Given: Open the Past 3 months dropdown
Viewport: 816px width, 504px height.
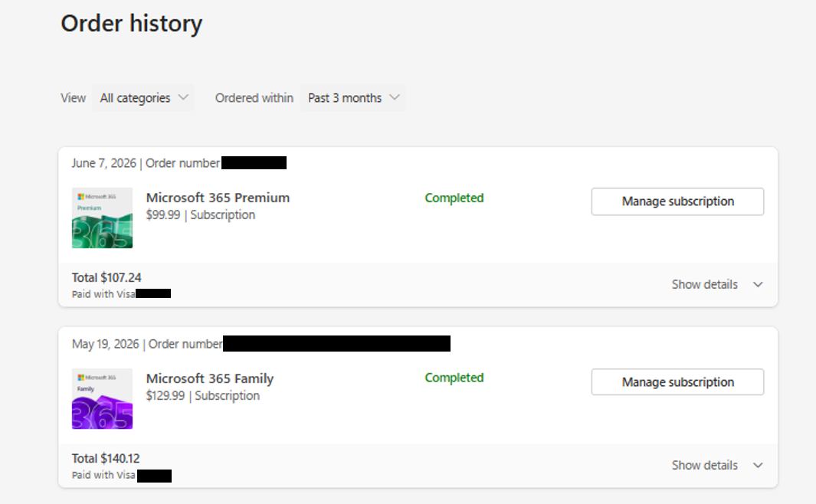Looking at the screenshot, I should [353, 98].
